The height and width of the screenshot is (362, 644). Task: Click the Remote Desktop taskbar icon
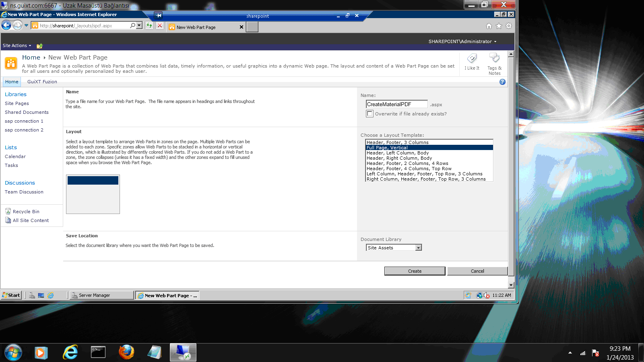coord(183,353)
